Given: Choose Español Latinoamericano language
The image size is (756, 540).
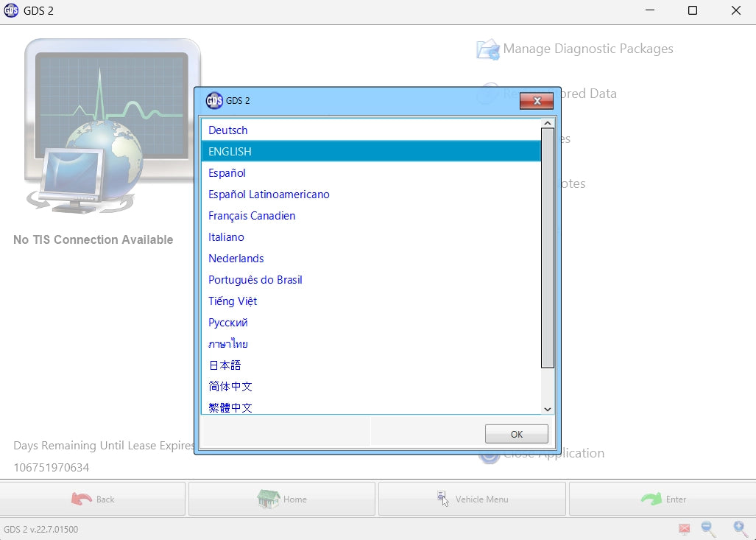Looking at the screenshot, I should point(371,194).
